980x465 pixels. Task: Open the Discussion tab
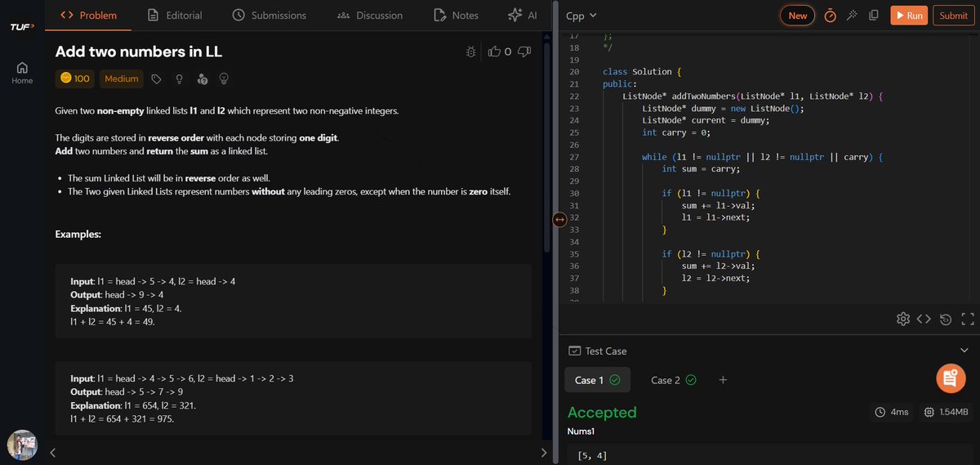tap(370, 16)
